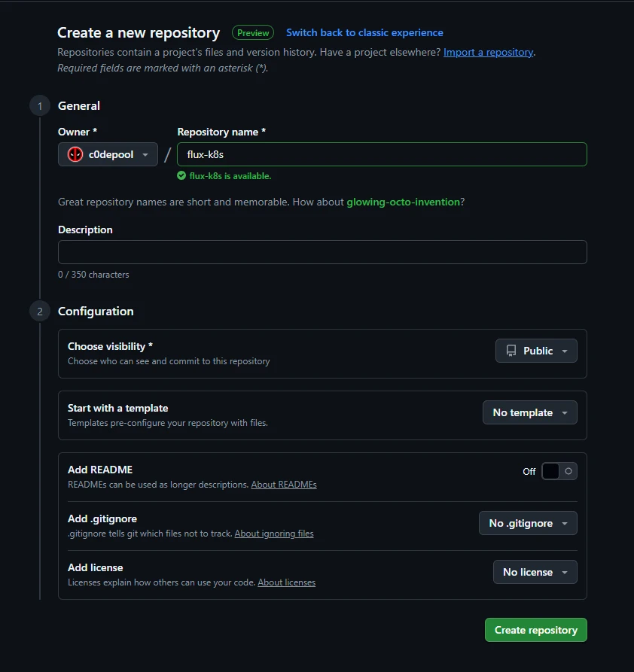Click the repository icon beside Public
Image resolution: width=634 pixels, height=672 pixels.
point(511,351)
